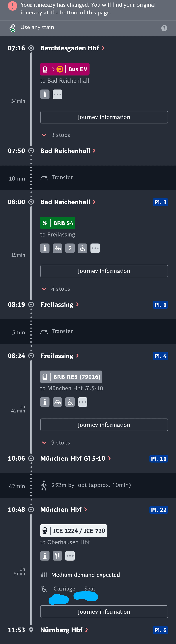Click info icon under Bus EV
Viewport: 176px width, 644px height.
pos(45,94)
